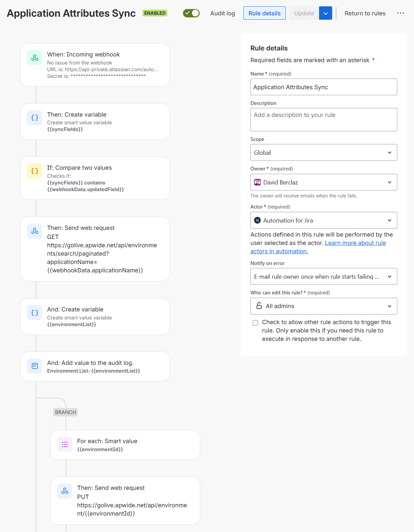Click the audit log action icon

pyautogui.click(x=35, y=366)
